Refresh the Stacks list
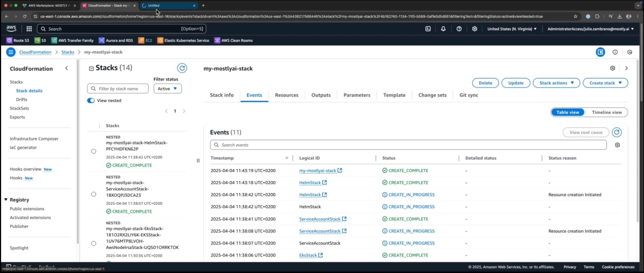644x273 pixels. pos(182,68)
